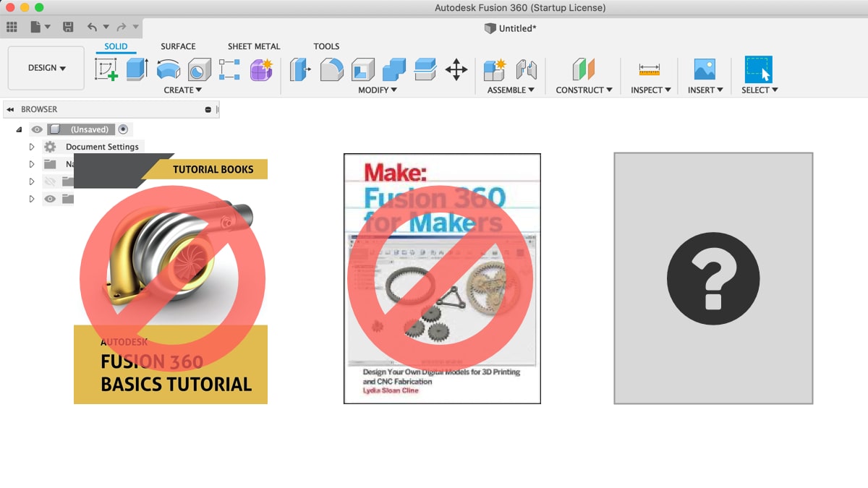Open the ASSEMBLE dropdown
The image size is (868, 488).
(x=511, y=90)
